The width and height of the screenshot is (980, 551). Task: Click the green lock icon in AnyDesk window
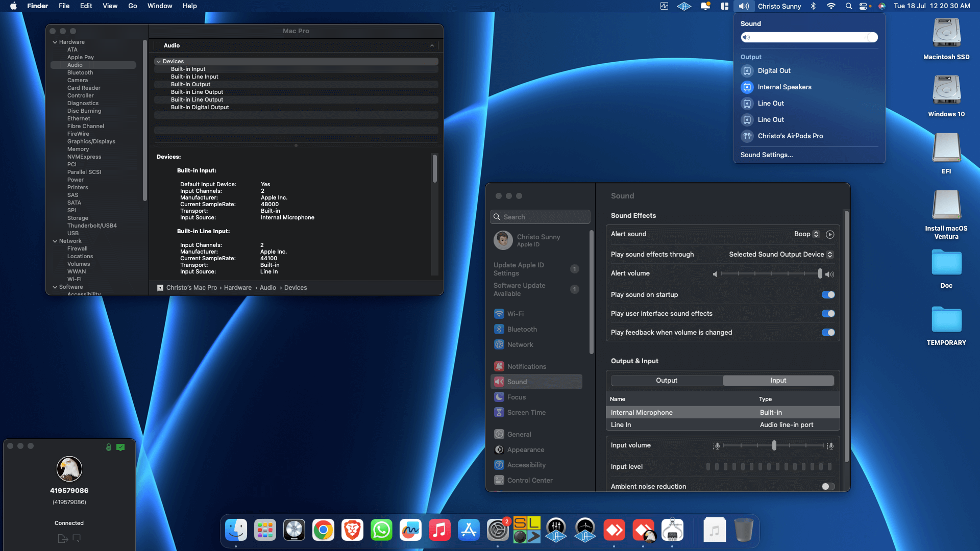108,447
